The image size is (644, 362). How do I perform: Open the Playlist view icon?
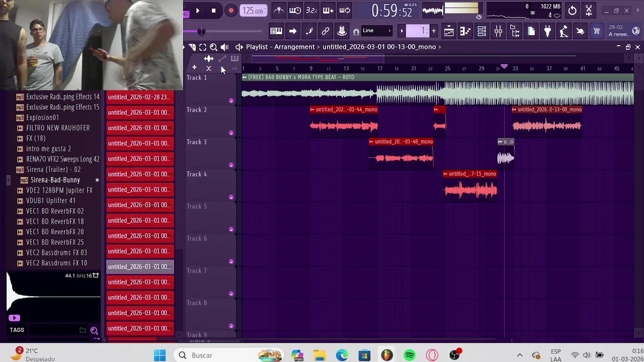point(449,31)
